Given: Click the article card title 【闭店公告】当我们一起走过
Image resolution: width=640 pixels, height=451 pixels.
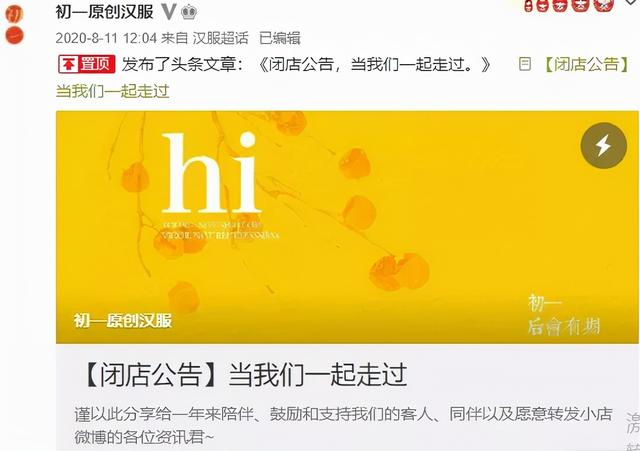Looking at the screenshot, I should (x=244, y=375).
